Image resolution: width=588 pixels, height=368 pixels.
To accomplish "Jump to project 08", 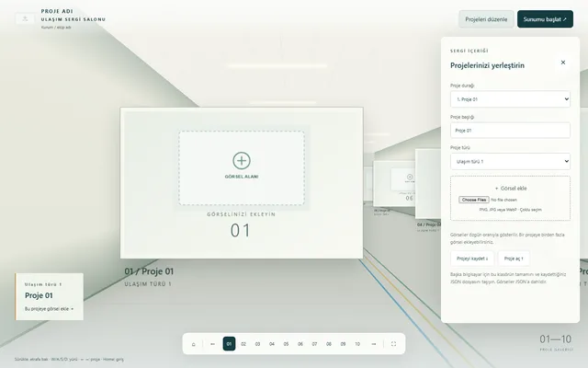I will (329, 344).
